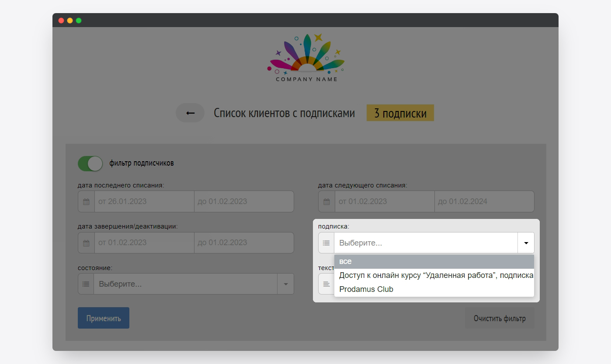Collapse the подписка dropdown arrow
Screen dimensions: 611x364
(x=526, y=243)
